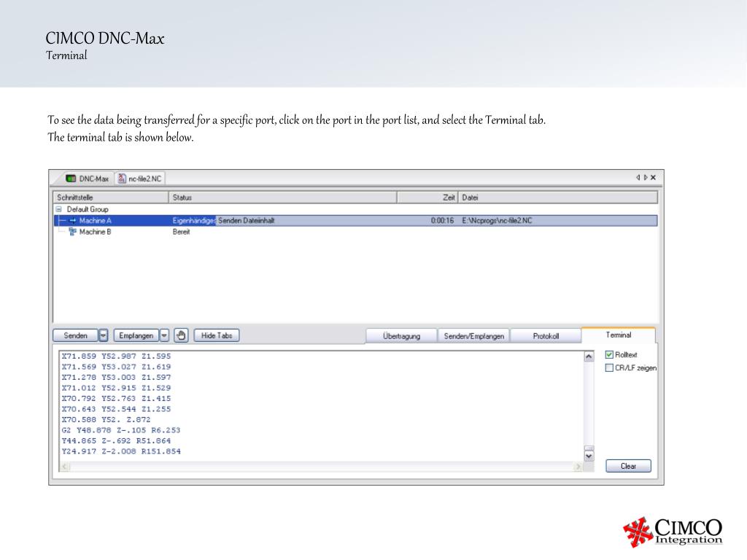747x560 pixels.
Task: Select the Default Group entry
Action: (88, 209)
